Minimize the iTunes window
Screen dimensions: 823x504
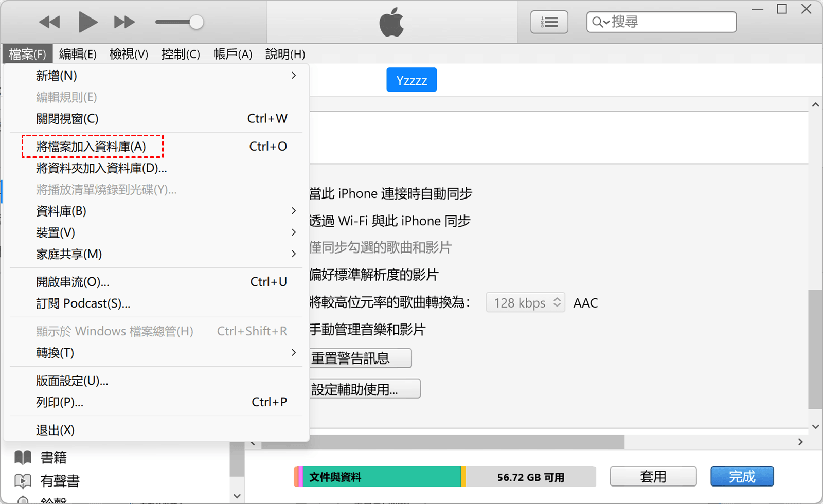(x=758, y=9)
